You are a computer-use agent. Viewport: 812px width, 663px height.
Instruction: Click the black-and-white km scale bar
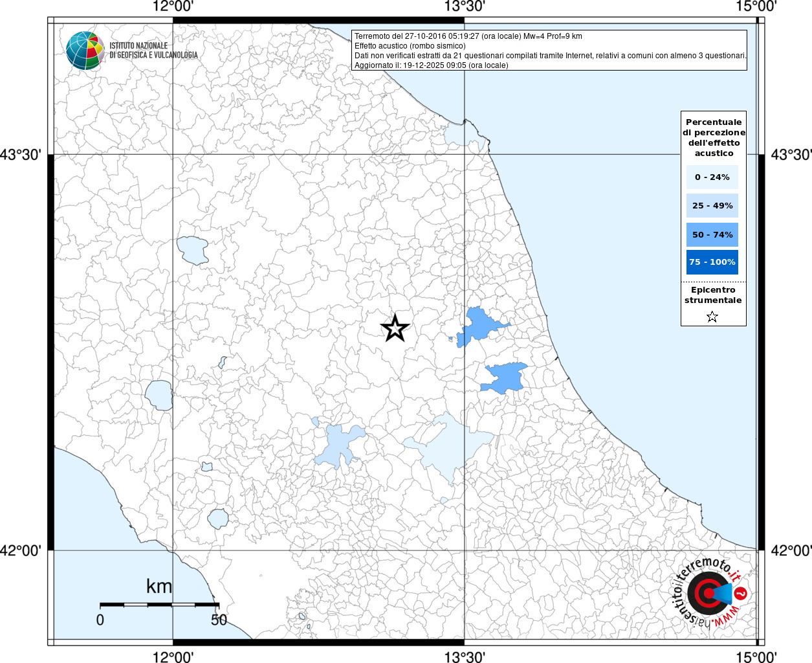tap(159, 605)
